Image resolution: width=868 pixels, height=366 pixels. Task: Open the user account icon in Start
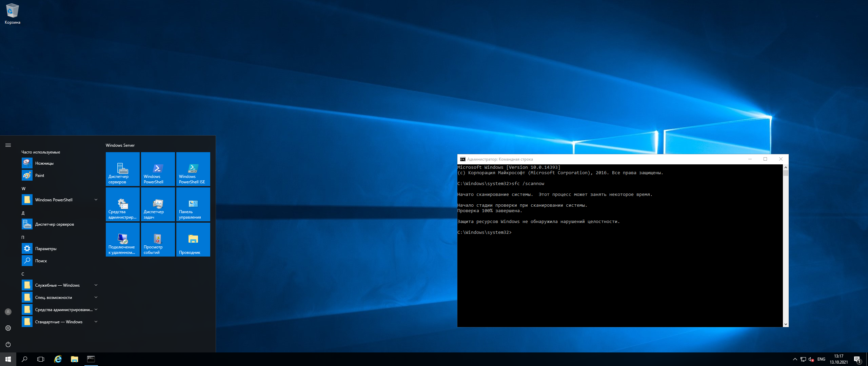(x=8, y=312)
